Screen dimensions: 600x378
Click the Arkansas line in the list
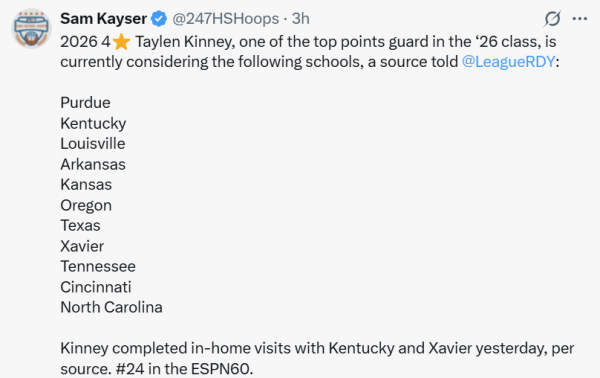click(x=93, y=164)
